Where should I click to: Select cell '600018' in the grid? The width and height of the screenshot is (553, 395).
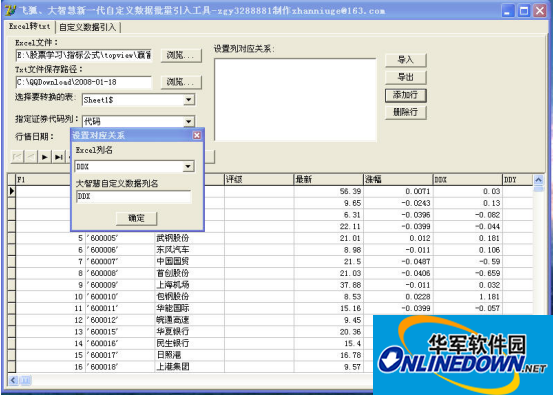point(120,367)
